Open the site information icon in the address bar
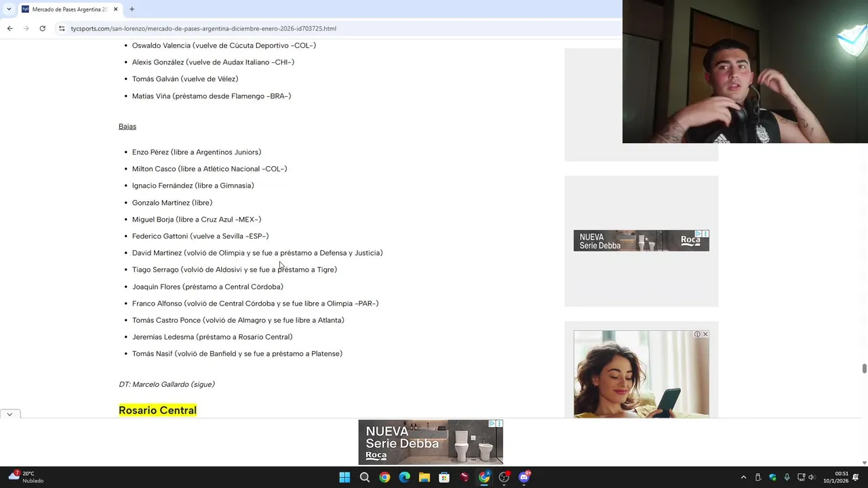 coord(62,28)
